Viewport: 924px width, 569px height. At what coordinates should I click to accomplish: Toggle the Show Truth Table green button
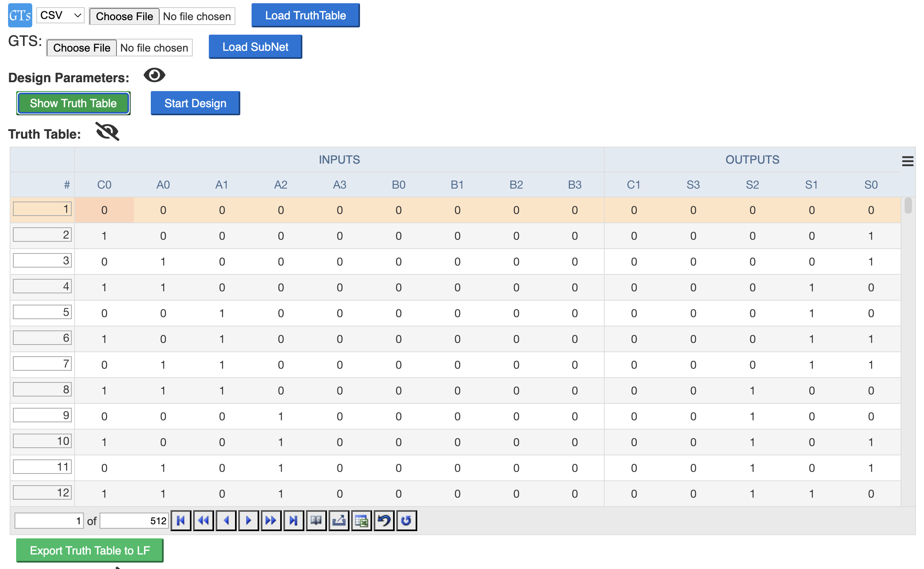pyautogui.click(x=73, y=103)
